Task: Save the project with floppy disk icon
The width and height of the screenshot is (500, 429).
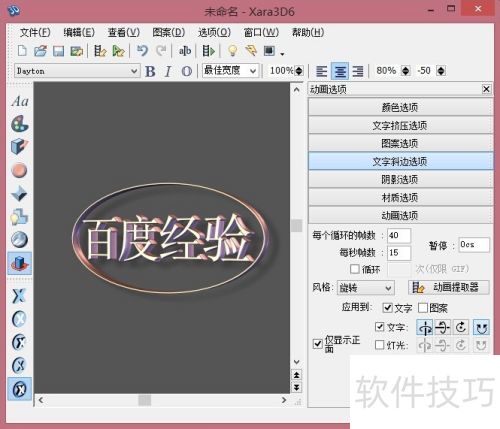Action: coord(59,51)
